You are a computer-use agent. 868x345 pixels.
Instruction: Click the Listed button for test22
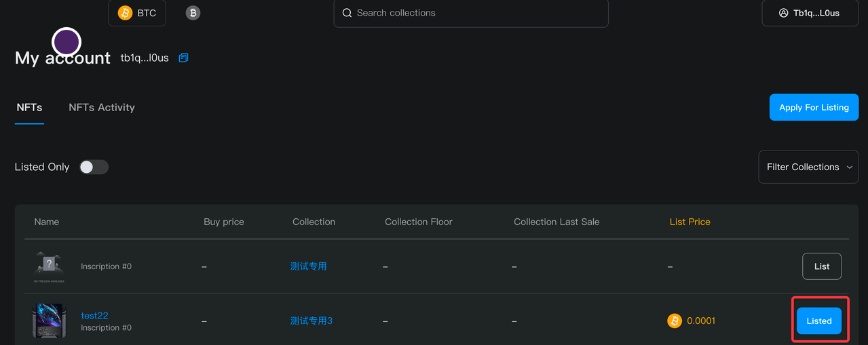point(818,321)
